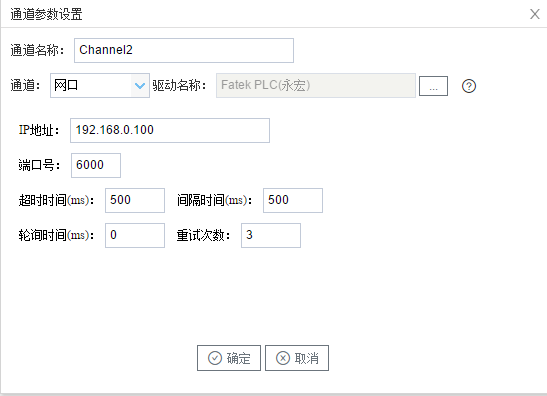Viewport: 547px width, 396px height.
Task: Focus the 通道名称 field containing Channel2
Action: click(184, 51)
